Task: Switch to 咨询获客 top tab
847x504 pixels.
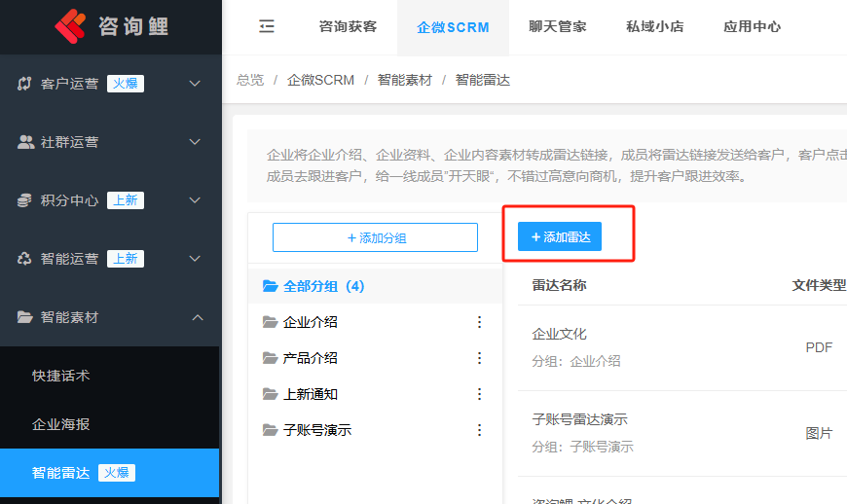Action: coord(348,26)
